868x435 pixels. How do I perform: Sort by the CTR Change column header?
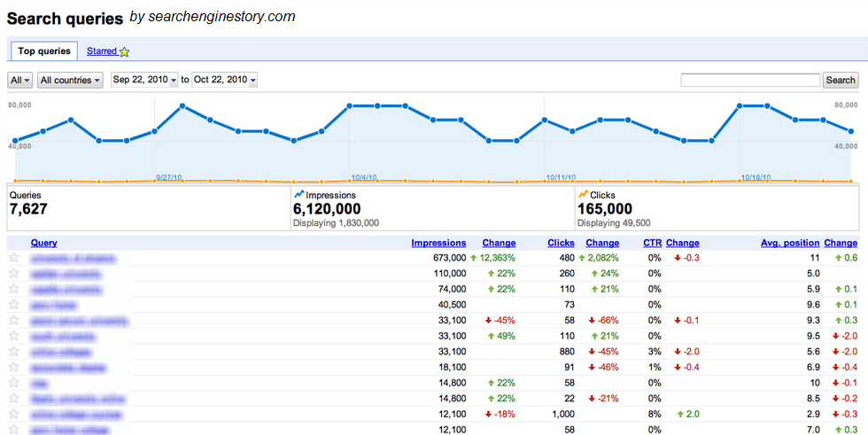pos(683,243)
